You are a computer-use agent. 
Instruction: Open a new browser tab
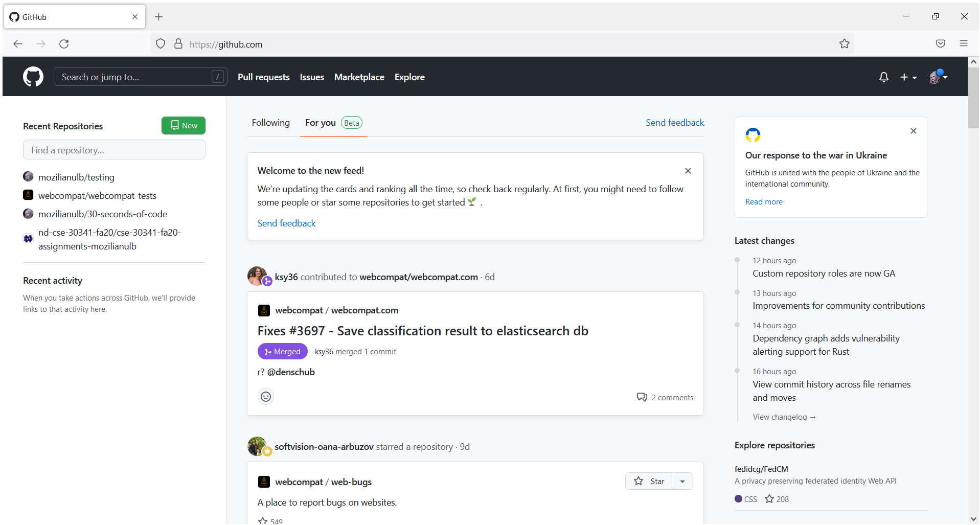coord(159,17)
